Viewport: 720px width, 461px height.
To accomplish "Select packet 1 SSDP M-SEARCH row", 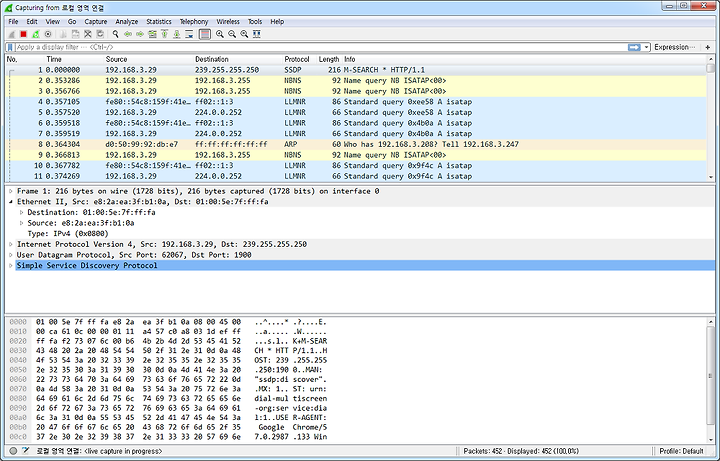I will [x=356, y=70].
